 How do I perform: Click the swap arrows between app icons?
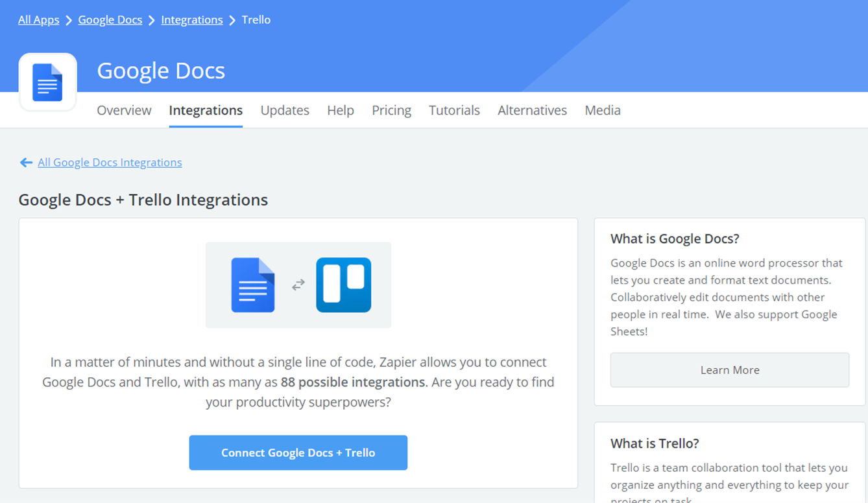[298, 285]
